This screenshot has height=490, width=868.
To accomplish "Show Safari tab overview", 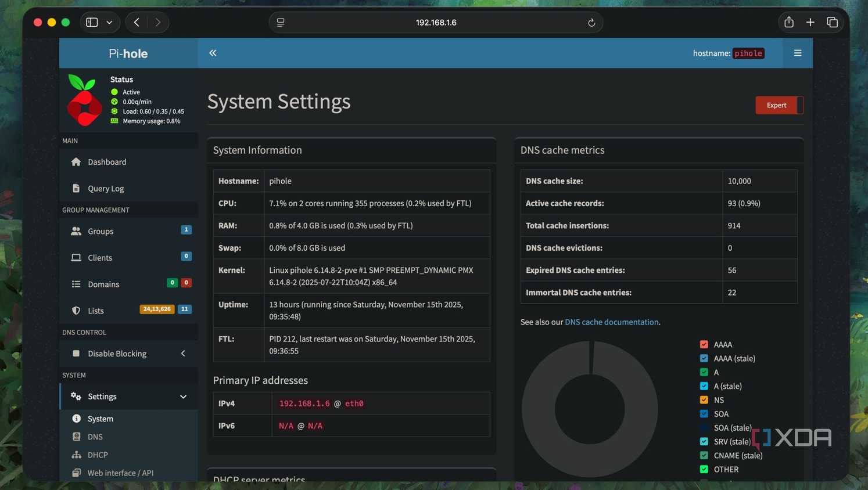I will click(x=832, y=22).
